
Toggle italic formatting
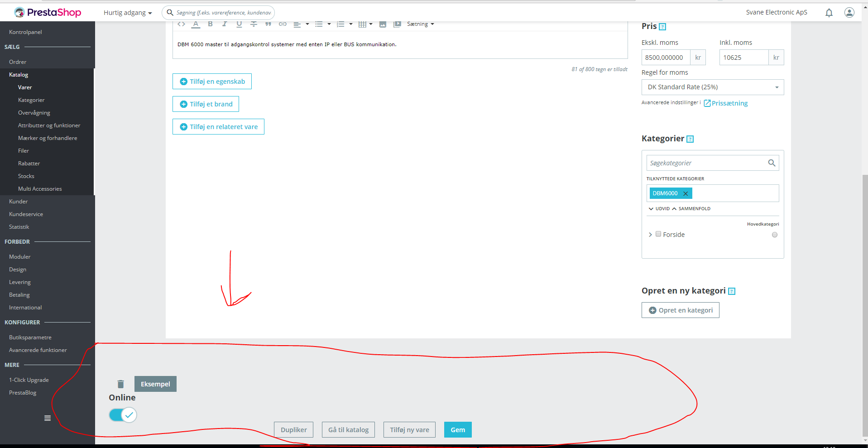225,24
